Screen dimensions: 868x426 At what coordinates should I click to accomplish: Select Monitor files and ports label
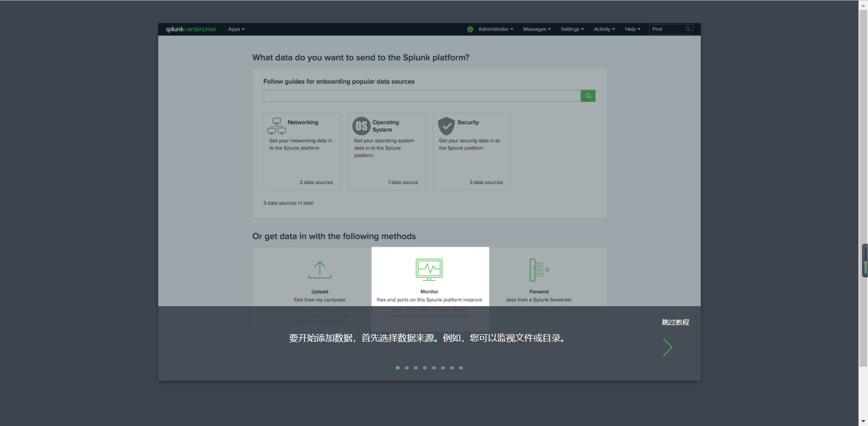click(x=429, y=296)
